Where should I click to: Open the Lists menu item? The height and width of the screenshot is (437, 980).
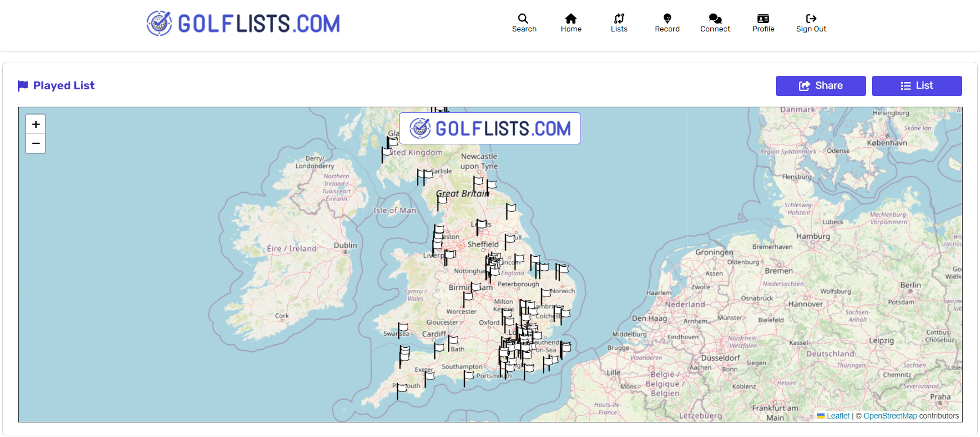(x=619, y=23)
